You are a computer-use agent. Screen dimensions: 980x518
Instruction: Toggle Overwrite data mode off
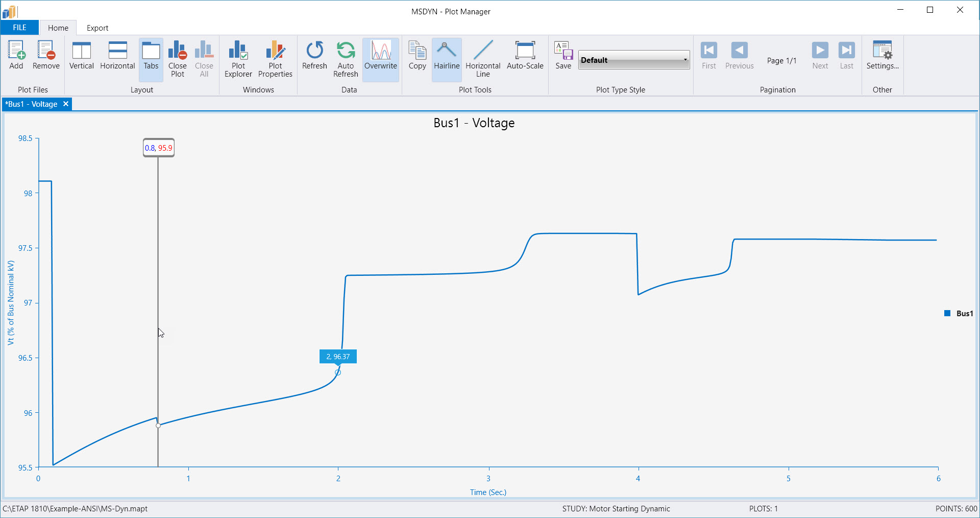(381, 59)
